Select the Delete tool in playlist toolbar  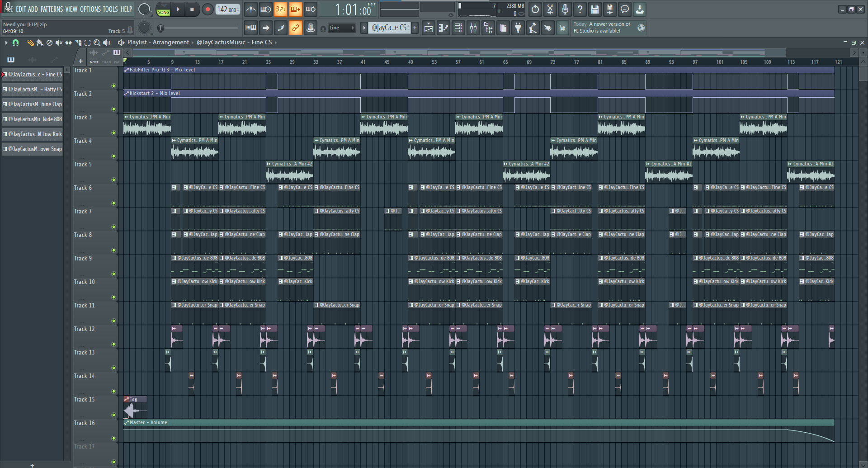click(49, 43)
